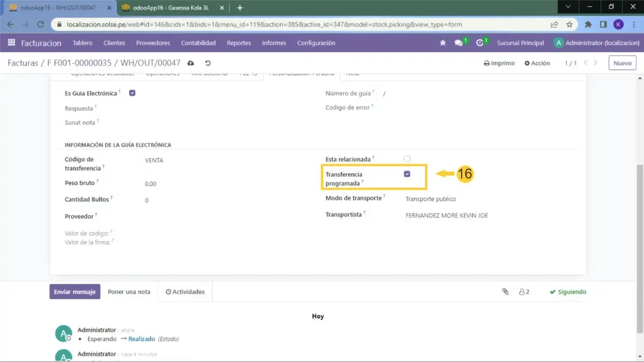This screenshot has height=362, width=644.
Task: Expand the Administrator user menu
Action: point(594,43)
